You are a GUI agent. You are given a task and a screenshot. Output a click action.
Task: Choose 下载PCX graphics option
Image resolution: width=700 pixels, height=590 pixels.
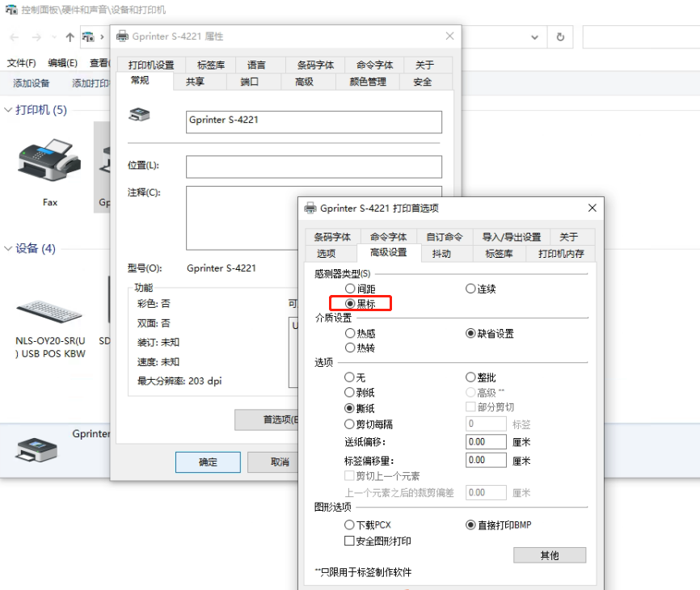(349, 525)
